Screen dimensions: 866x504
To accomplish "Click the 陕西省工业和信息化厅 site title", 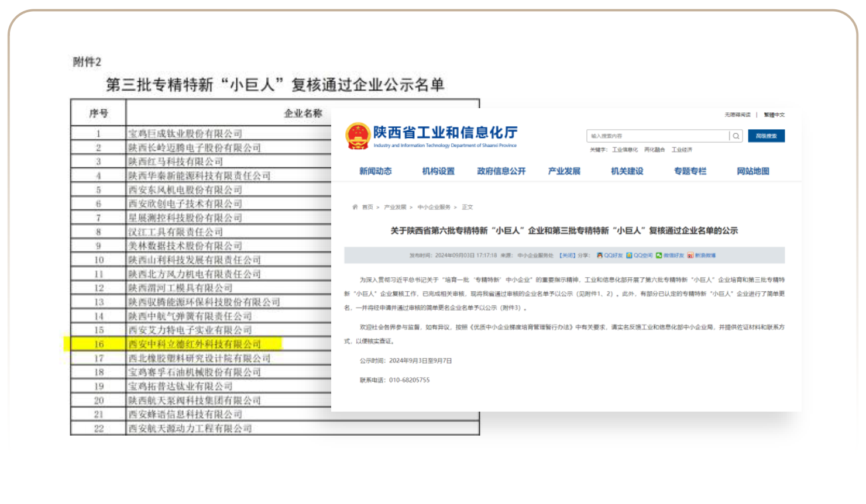I will [x=445, y=133].
